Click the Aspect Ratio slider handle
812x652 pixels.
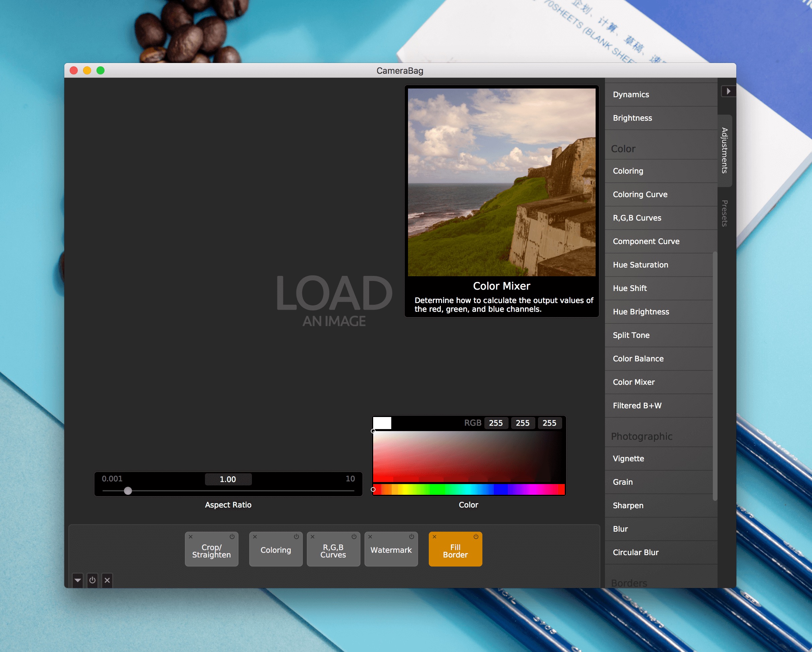[128, 491]
